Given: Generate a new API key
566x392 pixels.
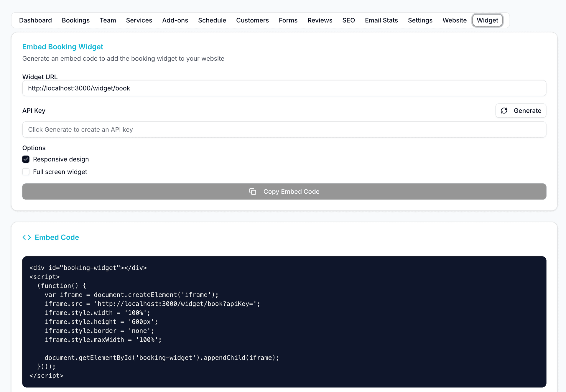Looking at the screenshot, I should click(521, 111).
